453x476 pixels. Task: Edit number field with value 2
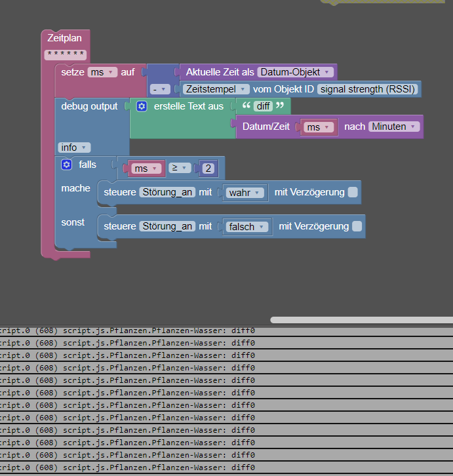tap(208, 169)
